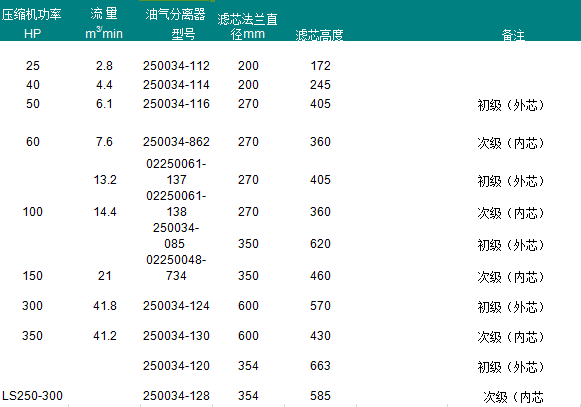Click the 油气分离器型号 header cell
The image size is (581, 407).
[x=176, y=24]
